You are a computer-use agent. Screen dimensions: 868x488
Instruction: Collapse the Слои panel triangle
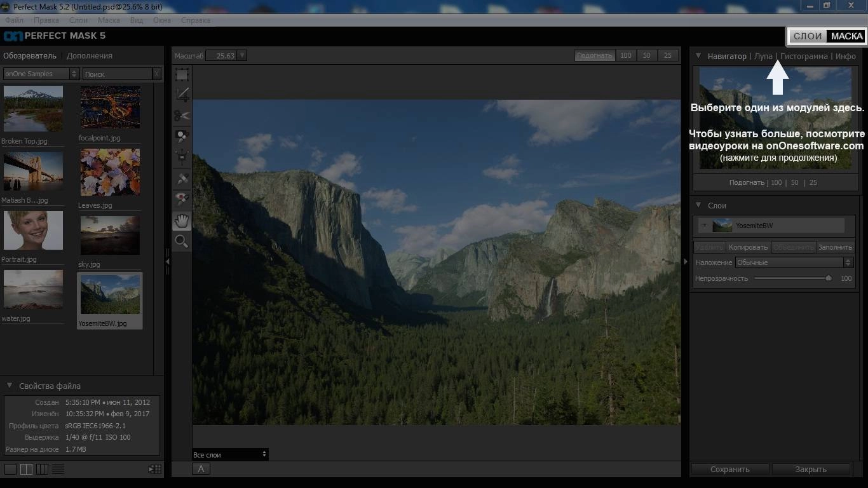698,205
